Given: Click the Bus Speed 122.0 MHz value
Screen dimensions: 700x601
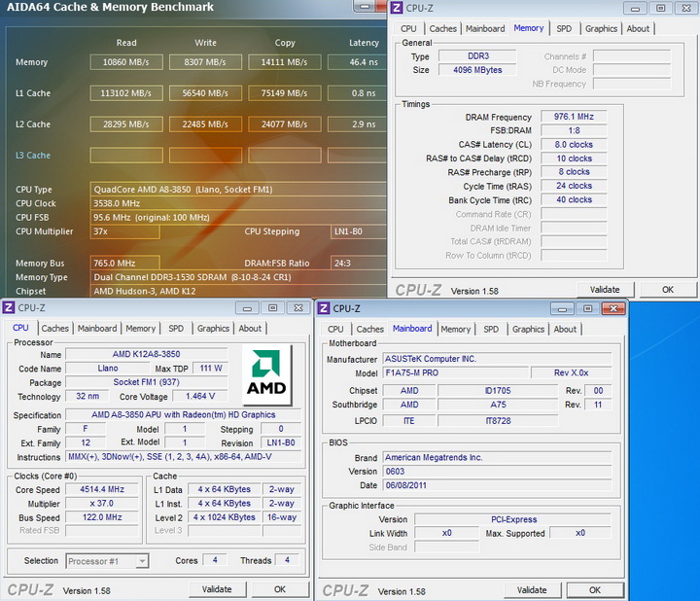Looking at the screenshot, I should click(102, 517).
